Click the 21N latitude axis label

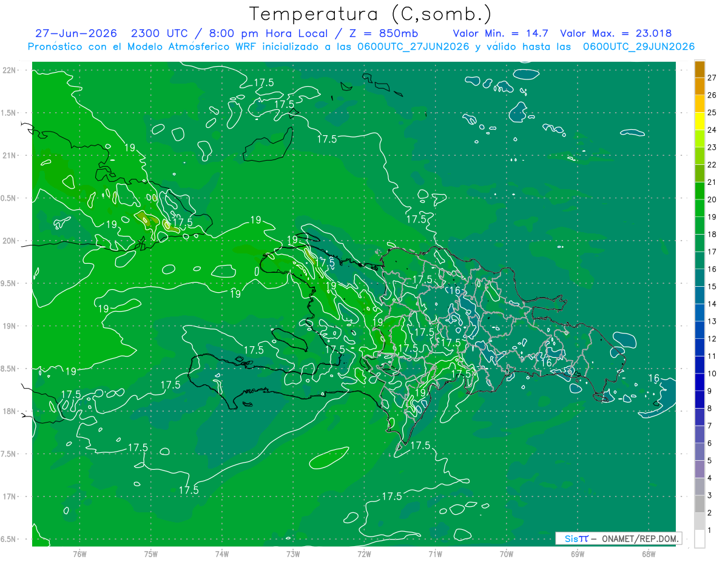10,155
